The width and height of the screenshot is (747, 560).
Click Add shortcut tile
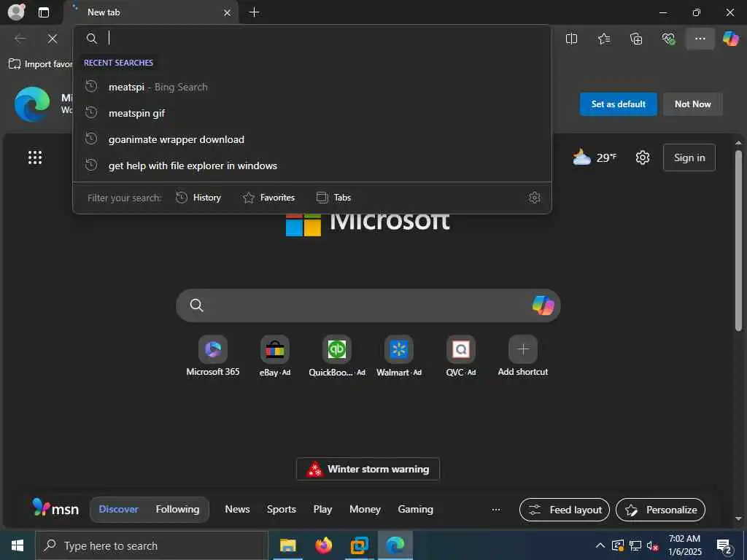(522, 356)
